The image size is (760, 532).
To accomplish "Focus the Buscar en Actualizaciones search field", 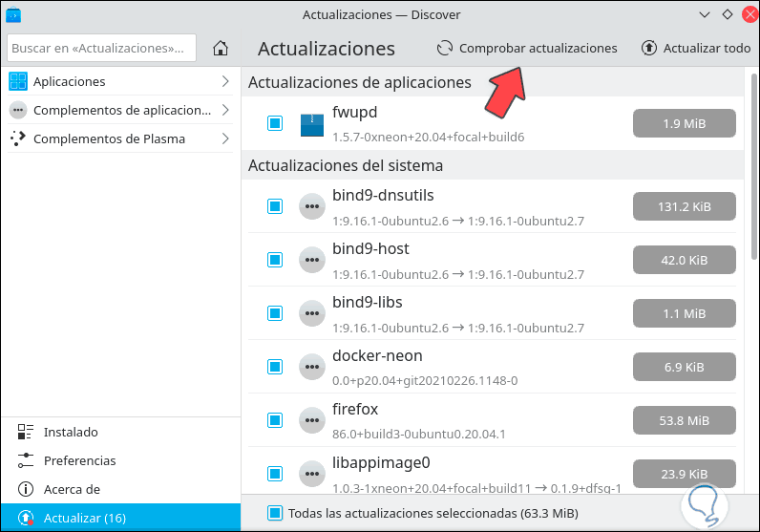I will tap(102, 48).
